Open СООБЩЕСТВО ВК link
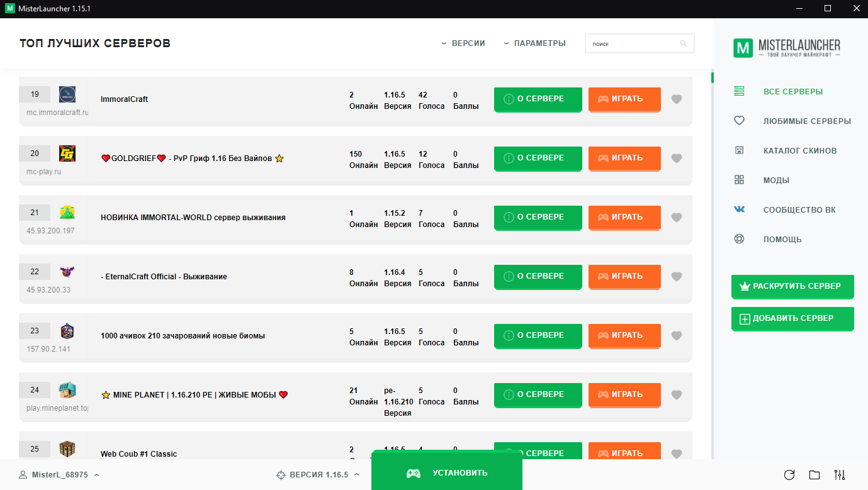This screenshot has height=490, width=868. click(x=799, y=209)
